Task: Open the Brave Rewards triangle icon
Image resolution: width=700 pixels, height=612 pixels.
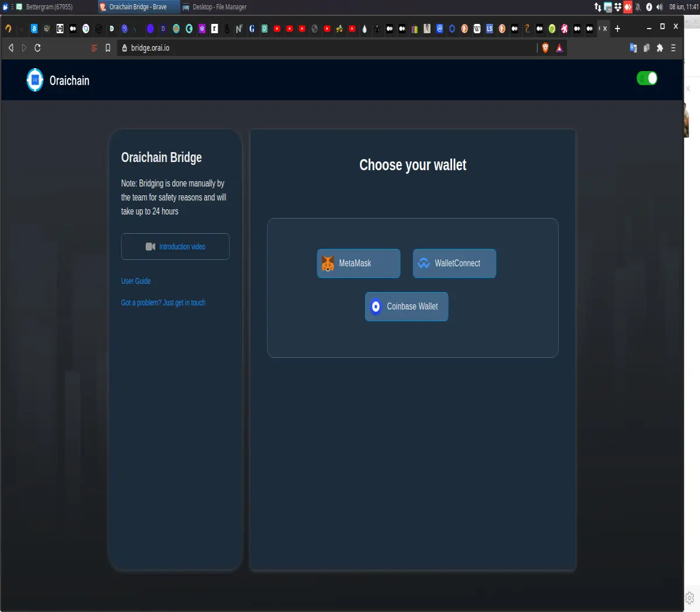Action: click(559, 48)
